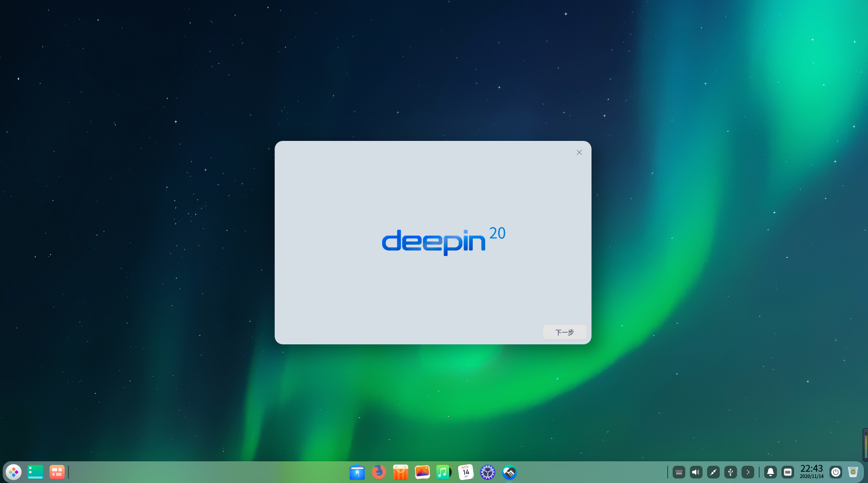This screenshot has height=483, width=868.
Task: Click the 下一步 button in the welcome dialog
Action: point(564,332)
